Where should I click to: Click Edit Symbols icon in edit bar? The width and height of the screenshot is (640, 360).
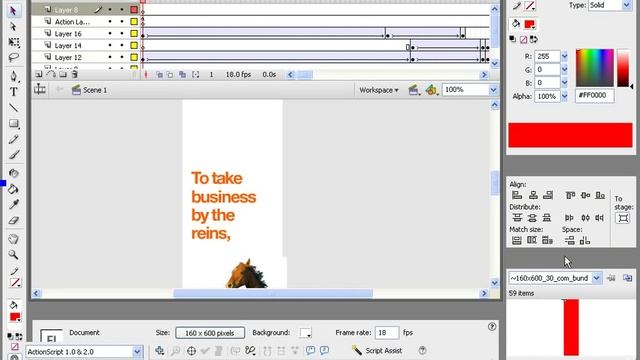(431, 90)
